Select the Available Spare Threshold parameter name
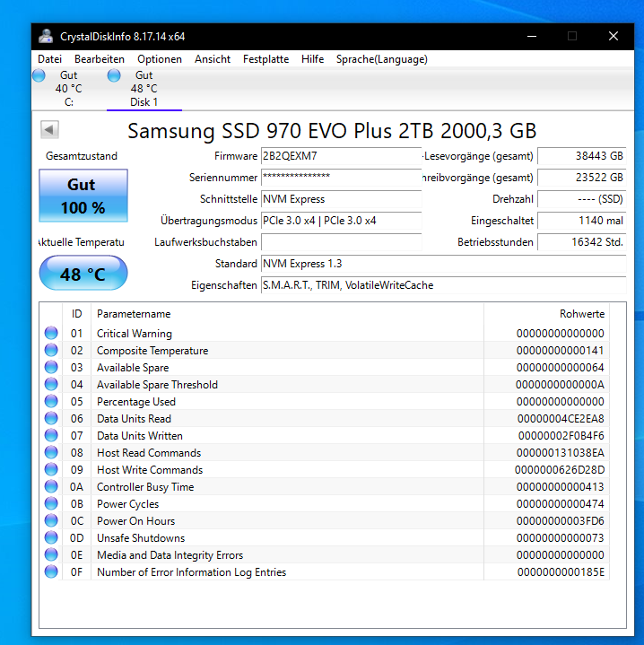Screen dimensions: 644x645 157,385
